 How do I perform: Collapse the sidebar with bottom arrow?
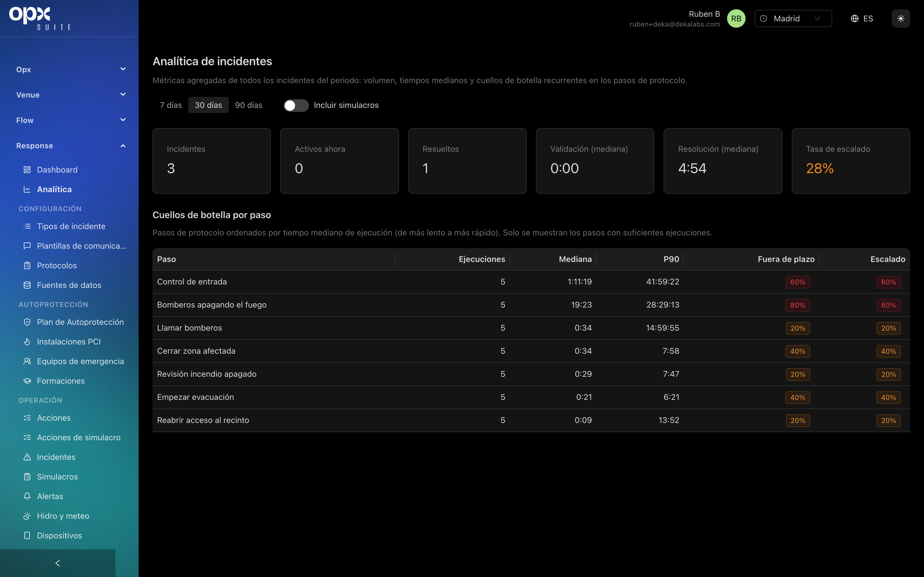click(58, 563)
